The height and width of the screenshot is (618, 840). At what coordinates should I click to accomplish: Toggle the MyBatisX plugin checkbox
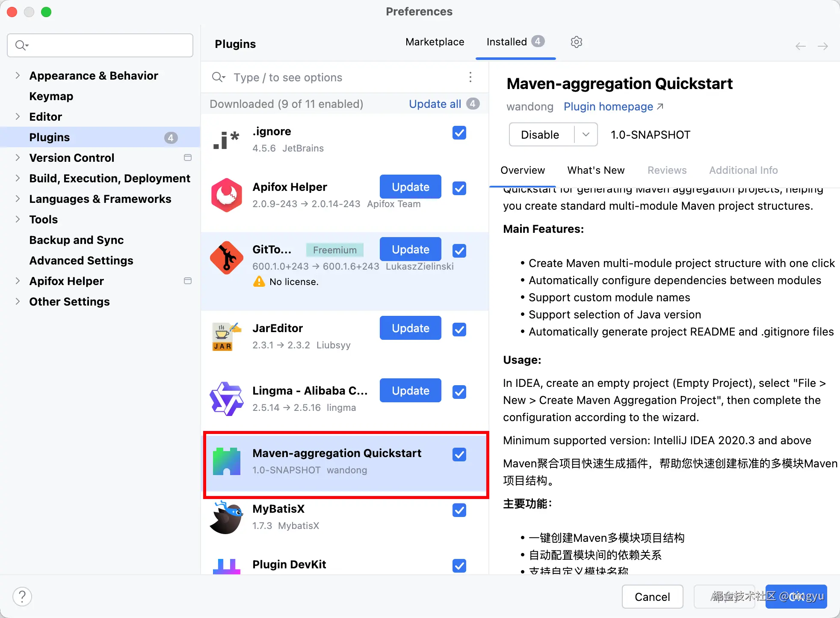(459, 510)
